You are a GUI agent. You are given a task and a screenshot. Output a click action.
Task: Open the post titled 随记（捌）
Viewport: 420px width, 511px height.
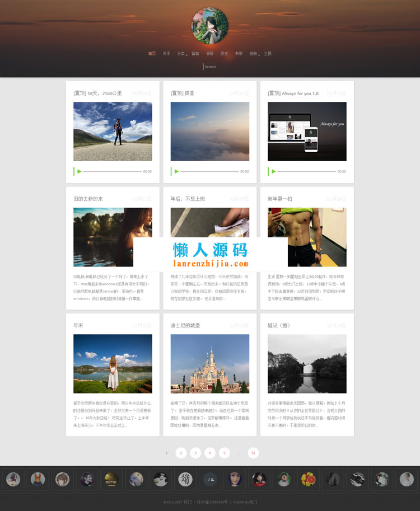279,325
